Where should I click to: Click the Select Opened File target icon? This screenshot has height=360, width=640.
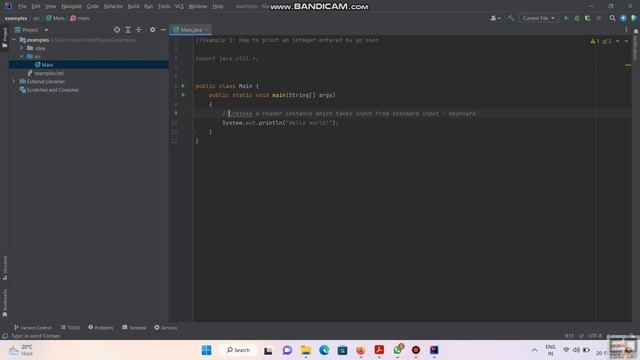click(x=117, y=30)
